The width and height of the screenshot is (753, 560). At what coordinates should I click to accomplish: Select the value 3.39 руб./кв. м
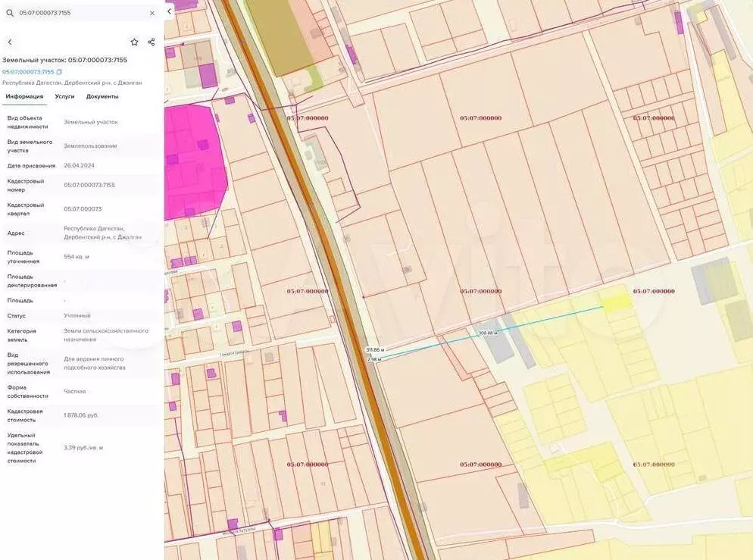pos(83,448)
